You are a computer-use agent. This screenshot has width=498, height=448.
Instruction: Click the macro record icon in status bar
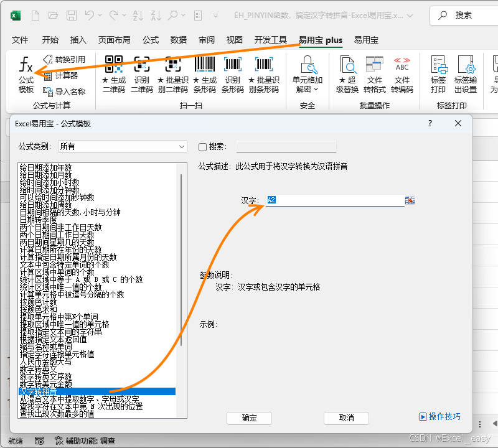click(39, 441)
